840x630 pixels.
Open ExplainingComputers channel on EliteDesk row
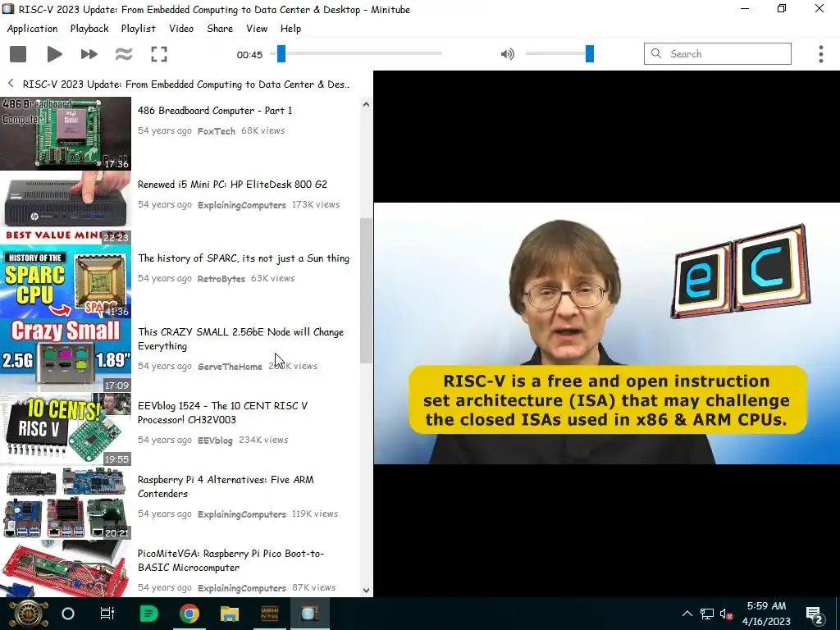coord(242,204)
